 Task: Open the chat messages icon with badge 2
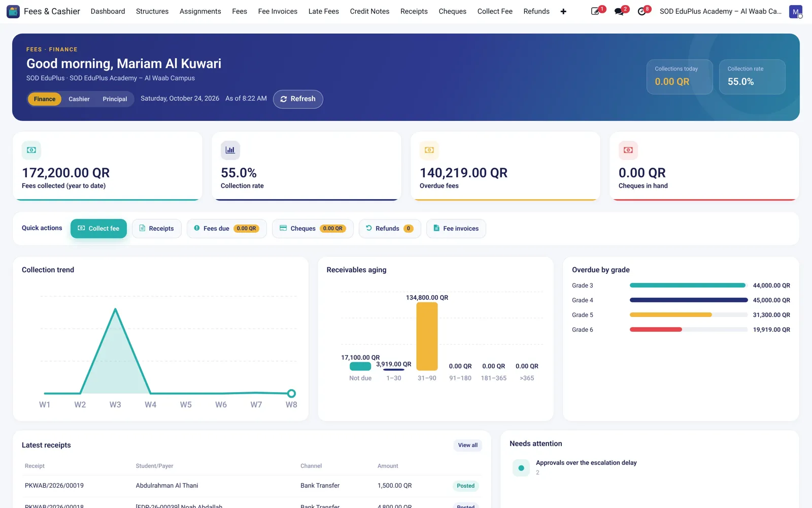[x=619, y=11]
